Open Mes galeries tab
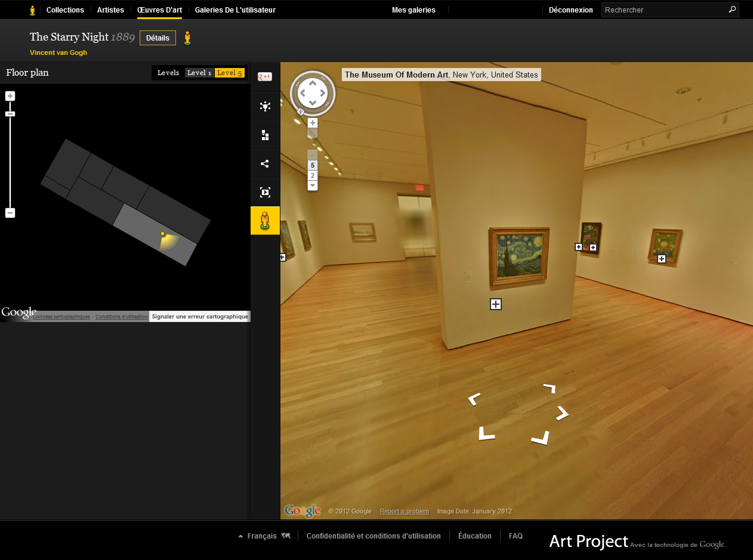This screenshot has width=753, height=560. 413,10
